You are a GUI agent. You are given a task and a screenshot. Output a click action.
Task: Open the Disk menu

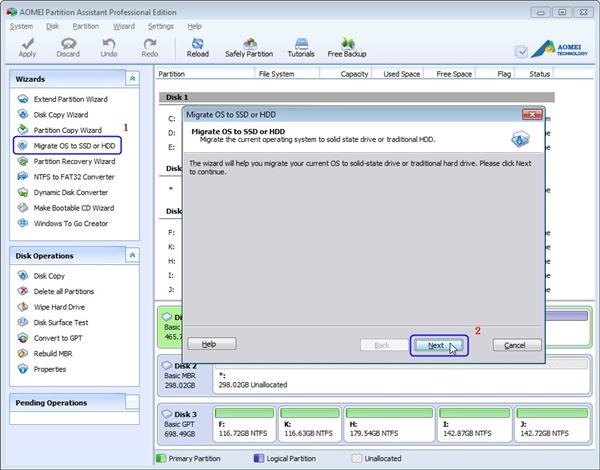[x=52, y=26]
